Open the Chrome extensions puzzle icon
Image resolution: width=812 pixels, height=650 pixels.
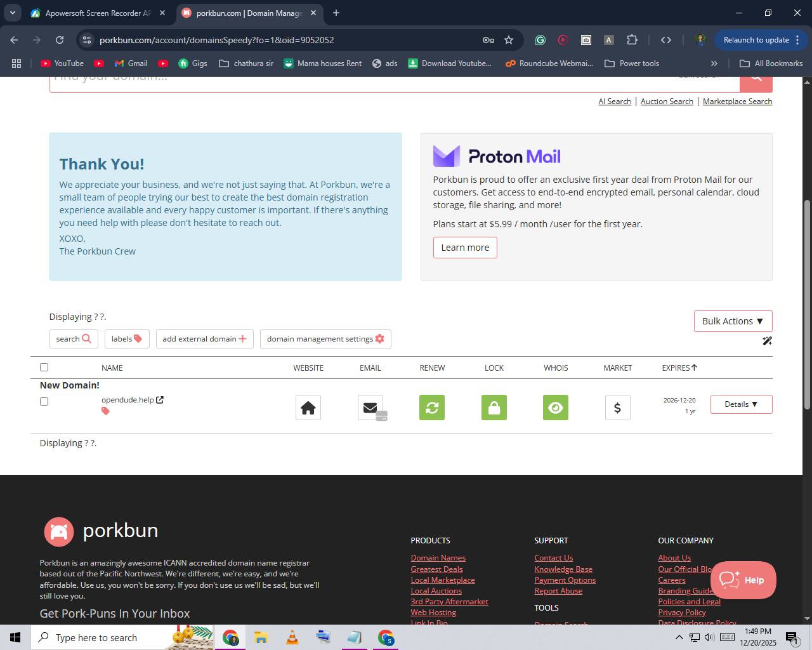632,40
